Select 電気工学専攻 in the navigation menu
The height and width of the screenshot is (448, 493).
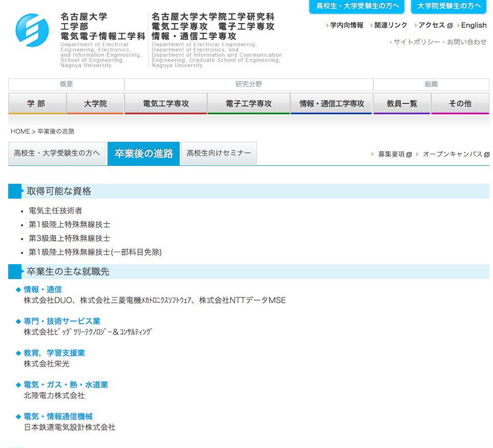[x=166, y=103]
